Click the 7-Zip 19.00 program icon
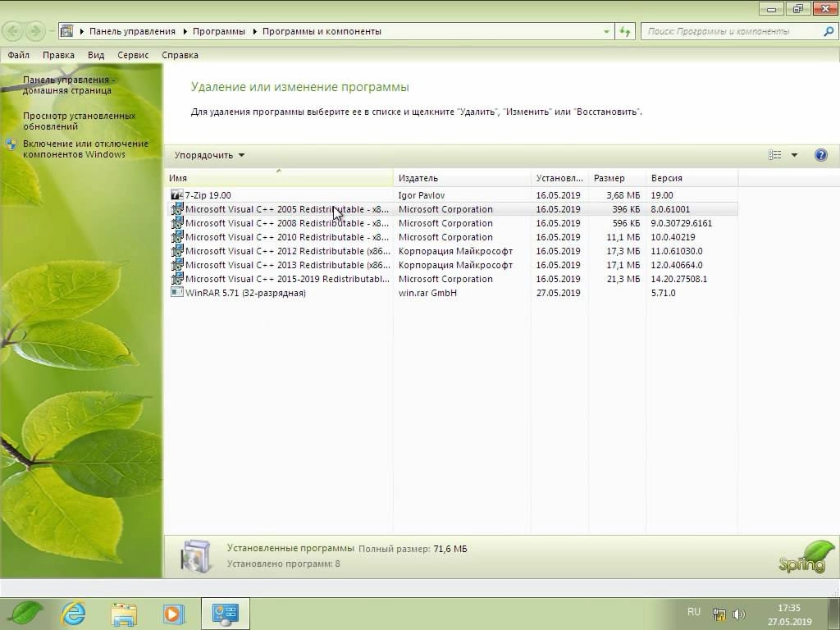The image size is (840, 630). [x=177, y=195]
